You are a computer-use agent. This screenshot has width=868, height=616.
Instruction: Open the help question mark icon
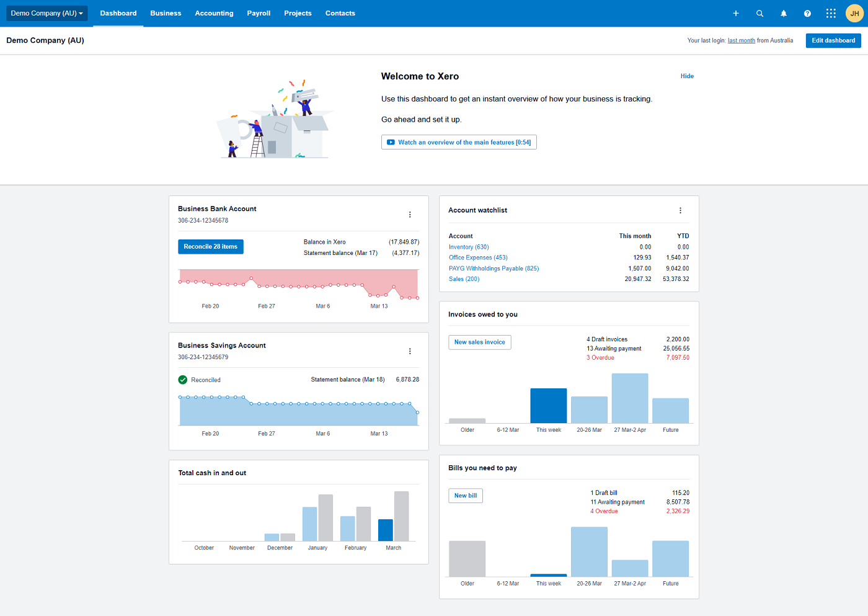coord(807,13)
